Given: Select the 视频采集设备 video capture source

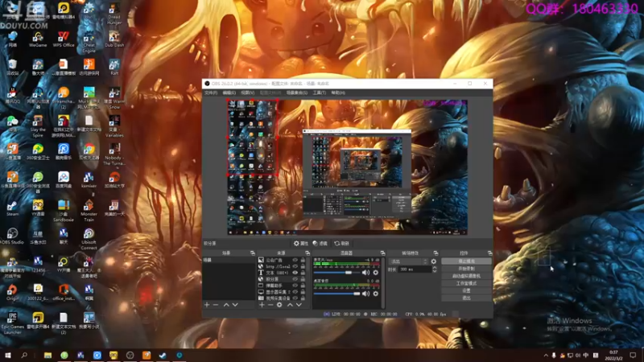Looking at the screenshot, I should point(283,298).
